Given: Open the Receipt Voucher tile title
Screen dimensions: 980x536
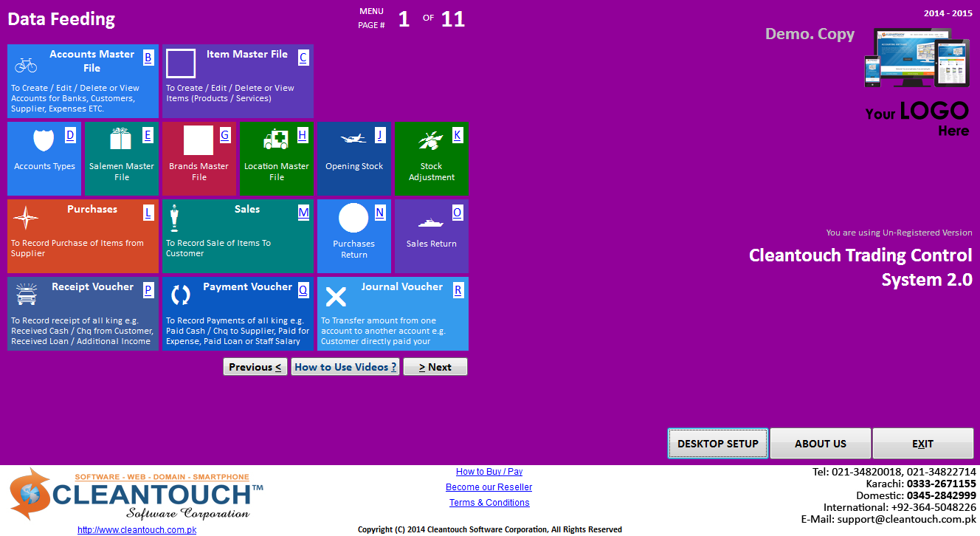Looking at the screenshot, I should (x=92, y=286).
